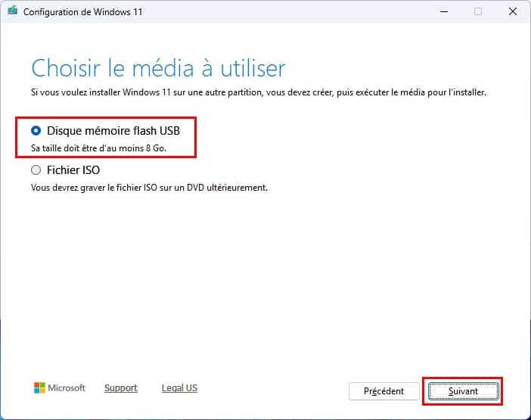The image size is (531, 420).
Task: Click the greyed-out maximize window icon
Action: [477, 12]
